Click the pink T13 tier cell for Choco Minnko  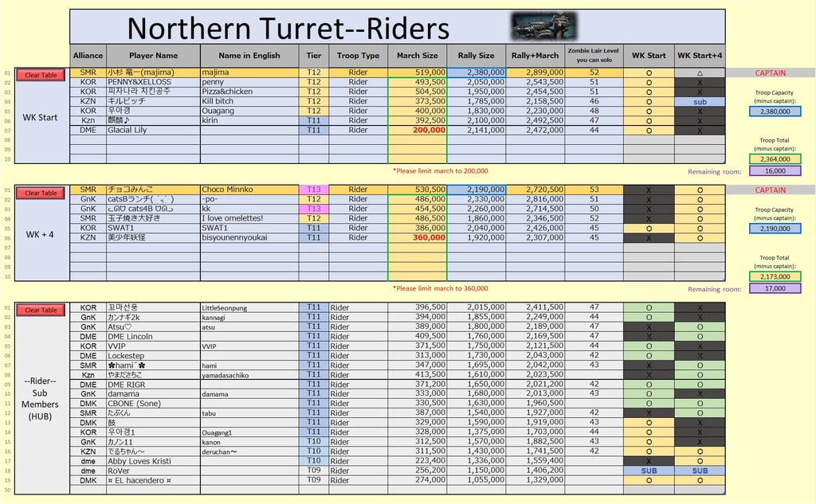[x=314, y=189]
